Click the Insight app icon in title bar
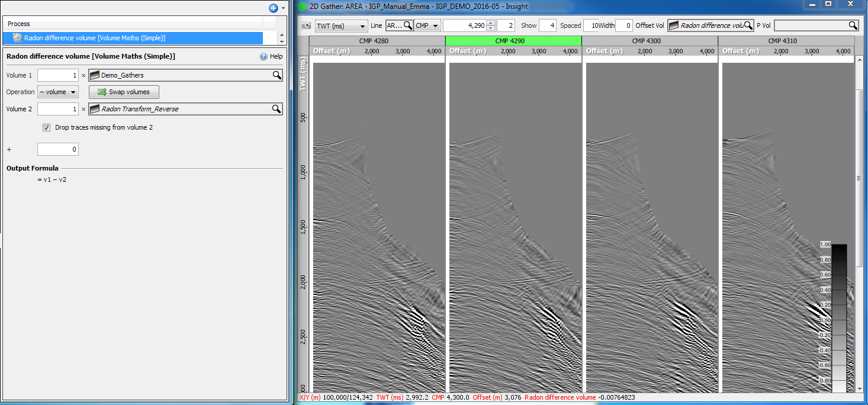 [302, 7]
